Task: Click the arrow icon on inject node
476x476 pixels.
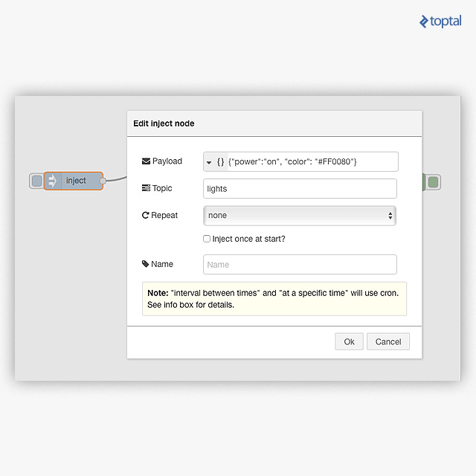Action: (52, 181)
